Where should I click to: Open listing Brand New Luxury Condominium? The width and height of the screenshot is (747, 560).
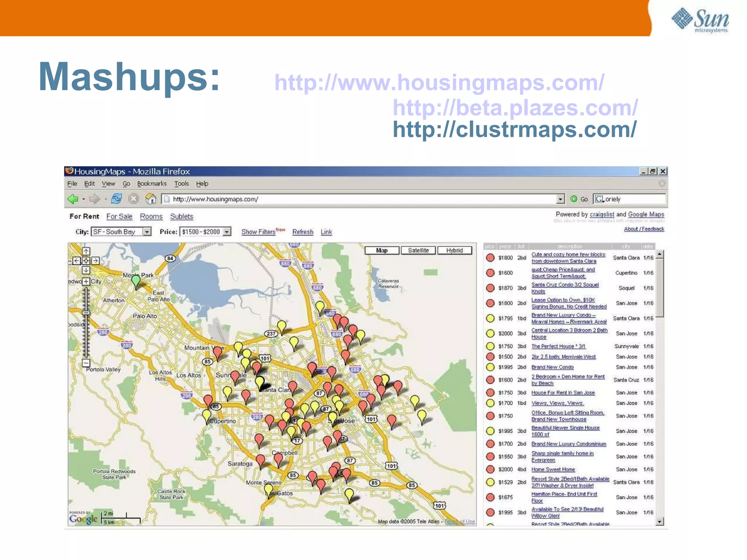tap(569, 444)
